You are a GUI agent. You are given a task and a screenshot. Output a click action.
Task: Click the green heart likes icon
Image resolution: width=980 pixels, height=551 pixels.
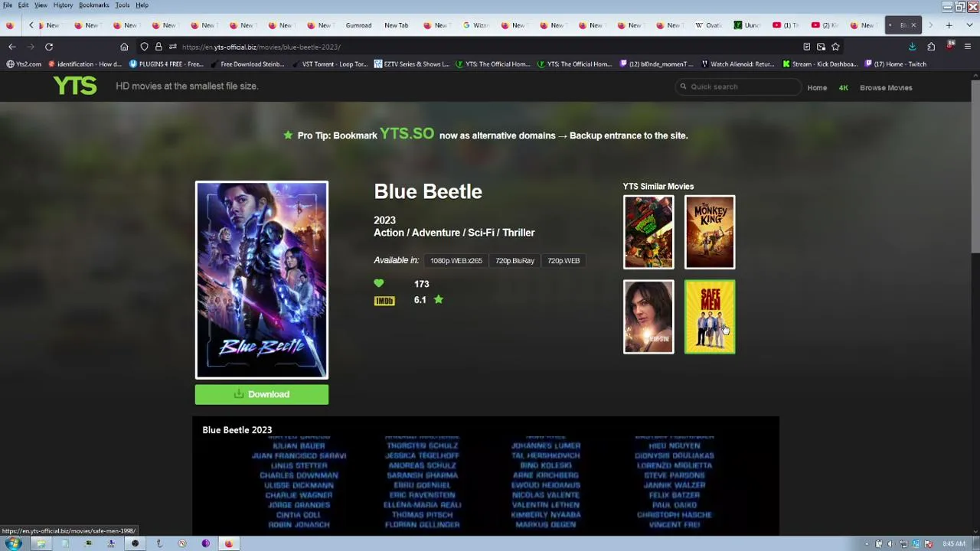378,283
